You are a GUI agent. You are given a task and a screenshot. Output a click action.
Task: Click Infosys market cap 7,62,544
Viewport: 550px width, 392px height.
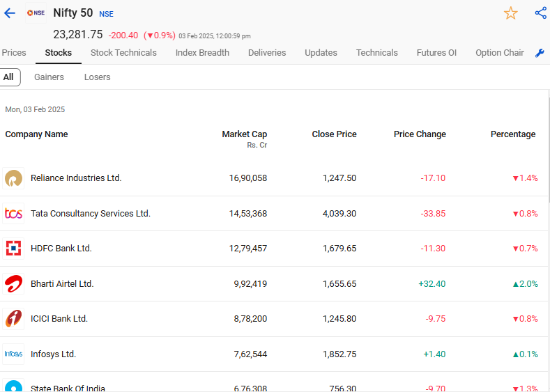250,354
